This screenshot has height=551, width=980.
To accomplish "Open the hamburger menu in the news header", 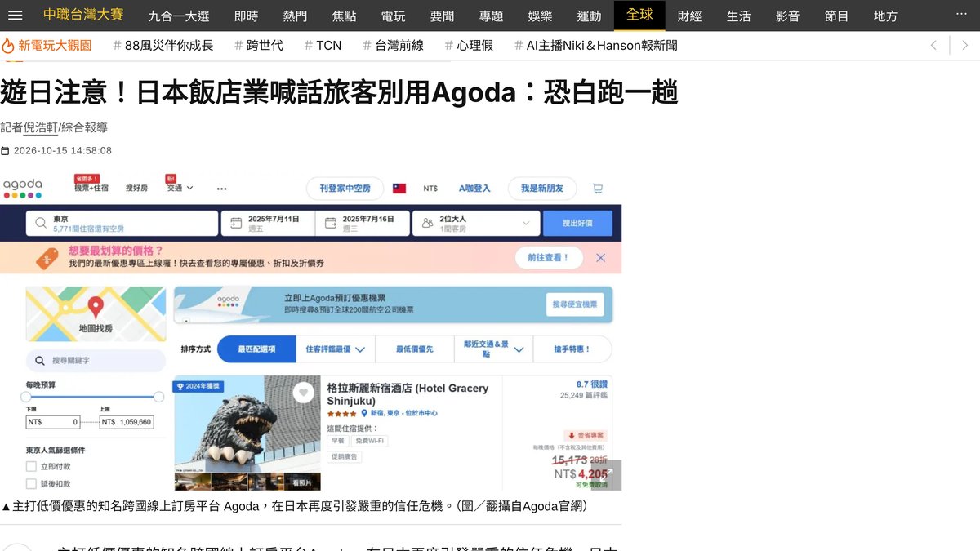I will tap(15, 16).
